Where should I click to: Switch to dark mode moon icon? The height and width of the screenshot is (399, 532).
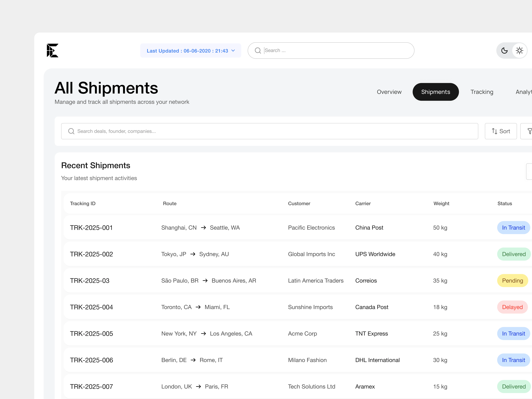(504, 51)
